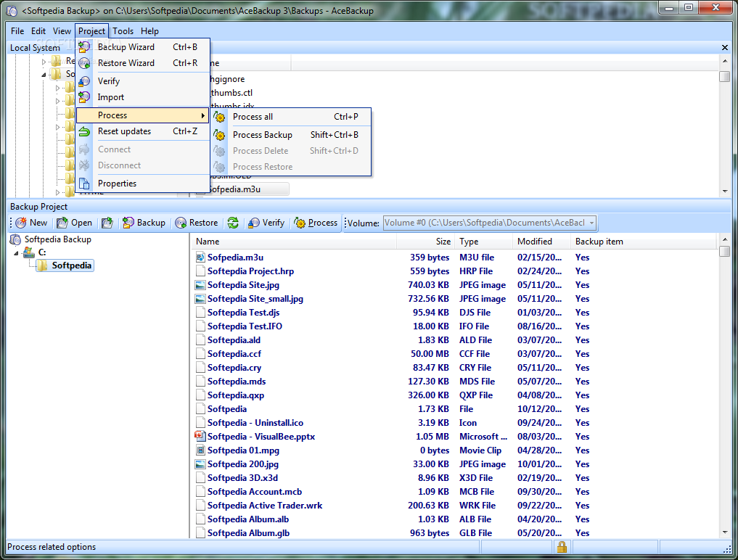Select Softepdia Test.djs file name
This screenshot has height=560, width=738.
[243, 313]
